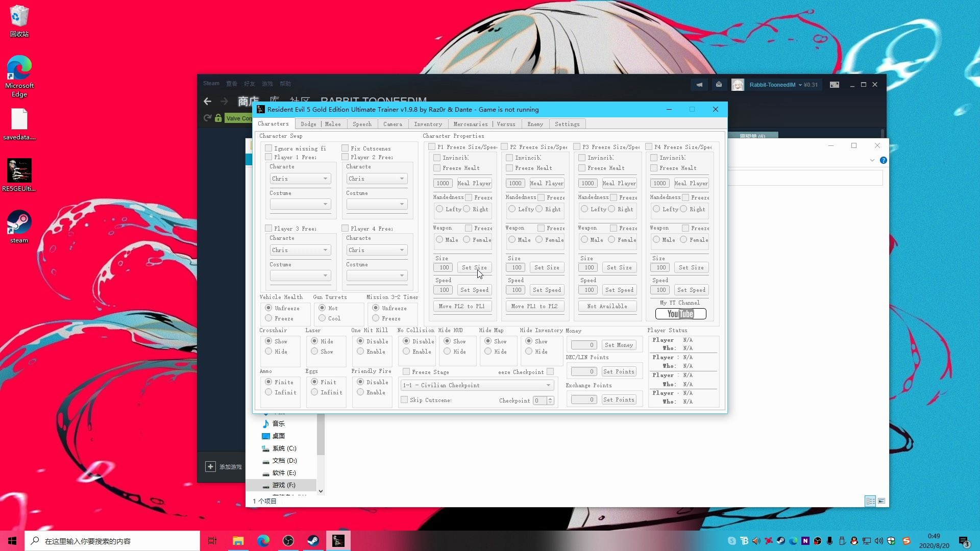Select Infinite ammo radio button
Screen dimensions: 980x551
click(x=268, y=392)
